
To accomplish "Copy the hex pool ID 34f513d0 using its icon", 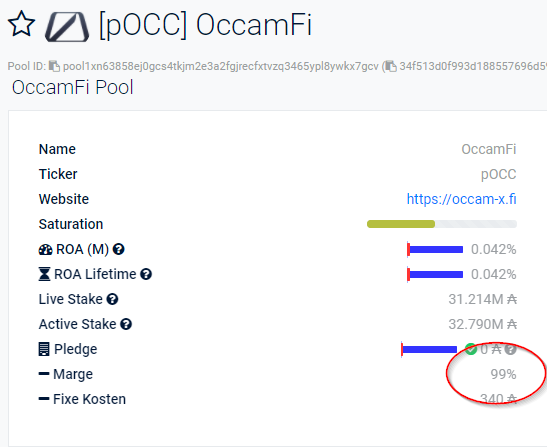I will pos(391,66).
